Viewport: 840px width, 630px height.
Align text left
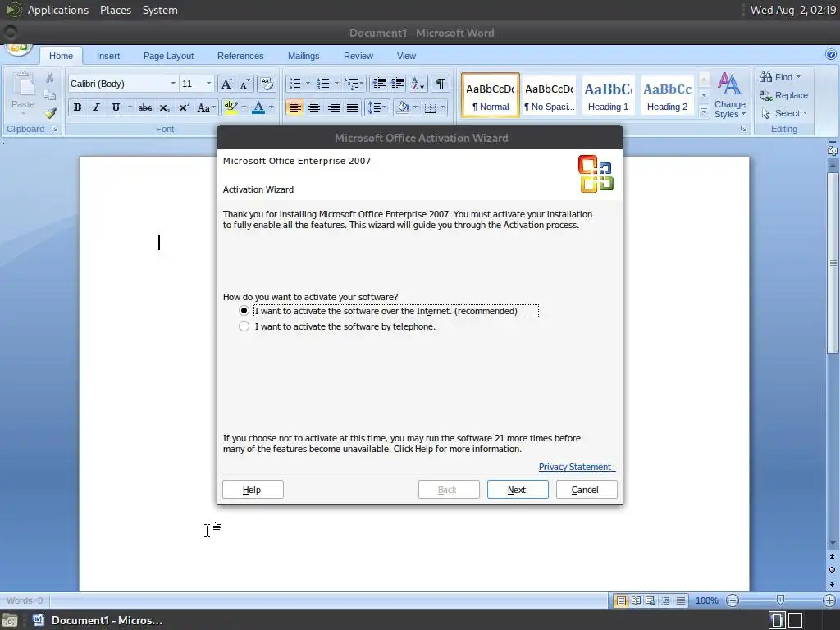click(294, 107)
